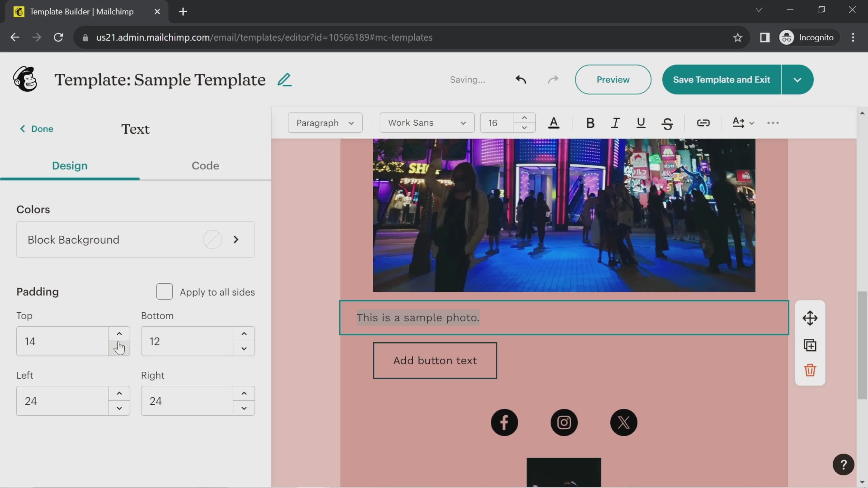Click Preview to see template preview
This screenshot has height=488, width=868.
613,79
